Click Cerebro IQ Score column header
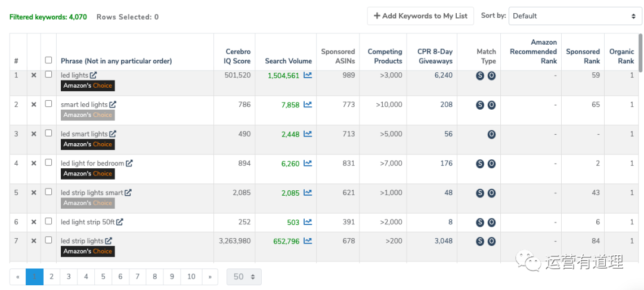 tap(238, 56)
